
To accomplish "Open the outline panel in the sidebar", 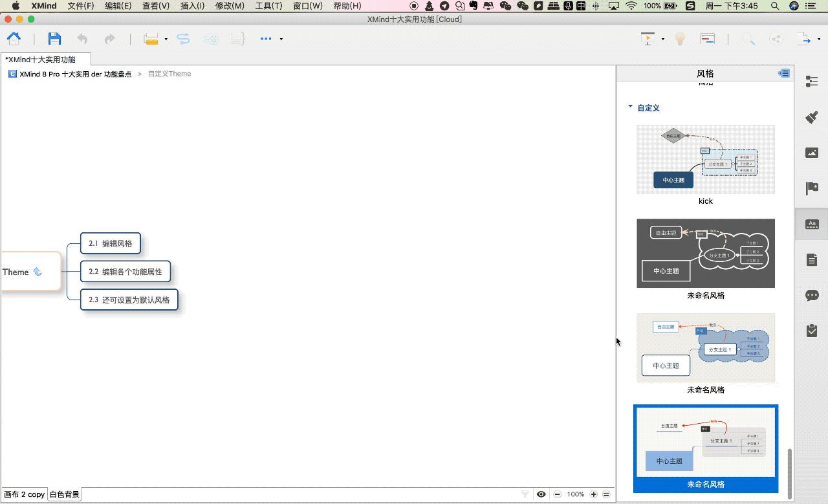I will click(812, 82).
